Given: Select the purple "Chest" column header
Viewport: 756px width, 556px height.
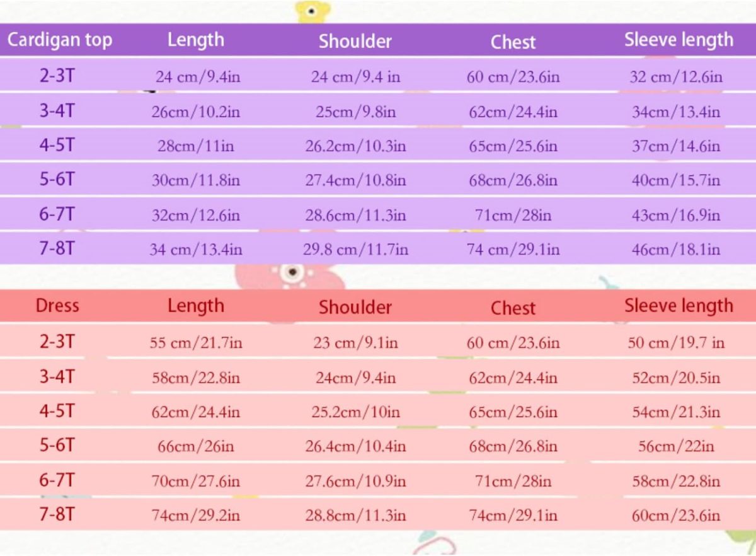Looking at the screenshot, I should [513, 42].
